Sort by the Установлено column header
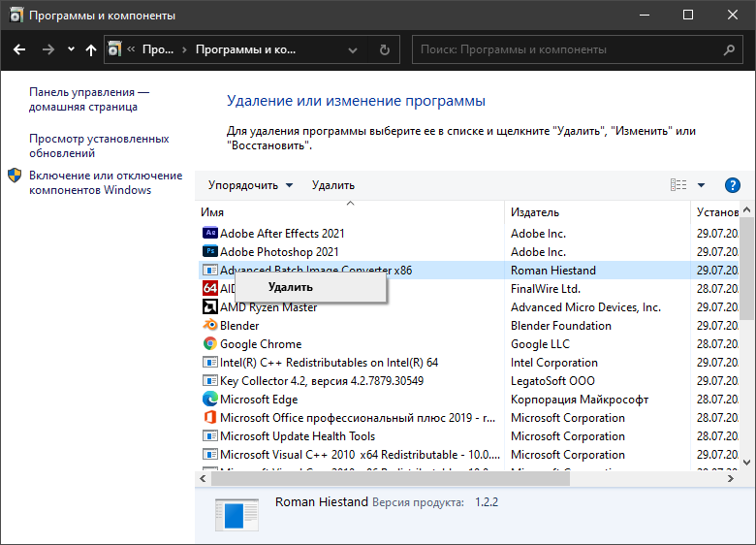Image resolution: width=756 pixels, height=545 pixels. click(x=717, y=212)
